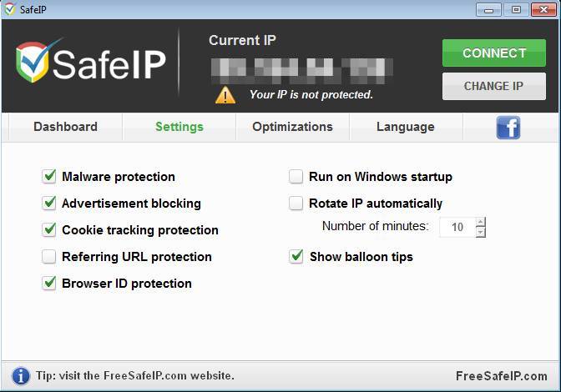Click the blue info tip icon
Image resolution: width=561 pixels, height=392 pixels.
click(21, 376)
